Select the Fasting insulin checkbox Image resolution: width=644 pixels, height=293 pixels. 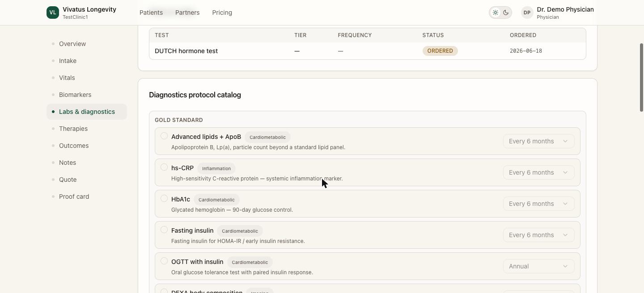(x=164, y=230)
